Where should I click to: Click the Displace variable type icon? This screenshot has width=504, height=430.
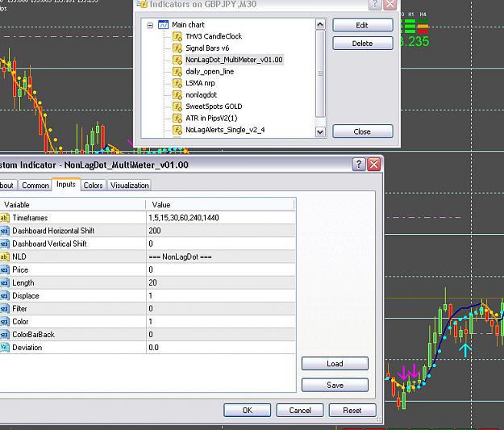click(4, 295)
